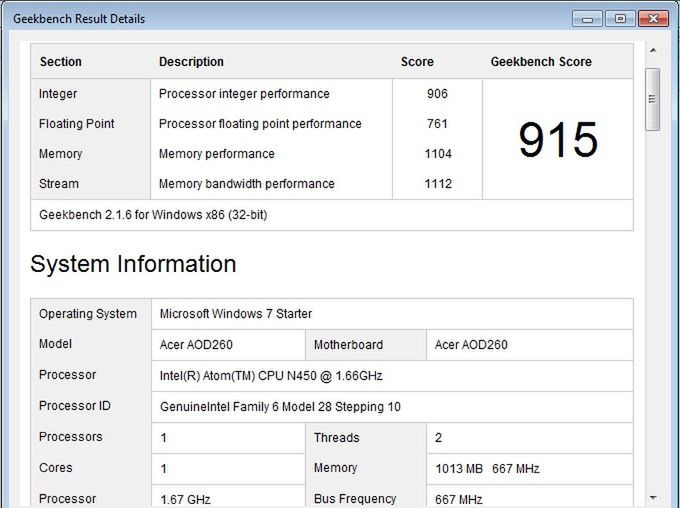
Task: Click the Threads label
Action: (337, 438)
